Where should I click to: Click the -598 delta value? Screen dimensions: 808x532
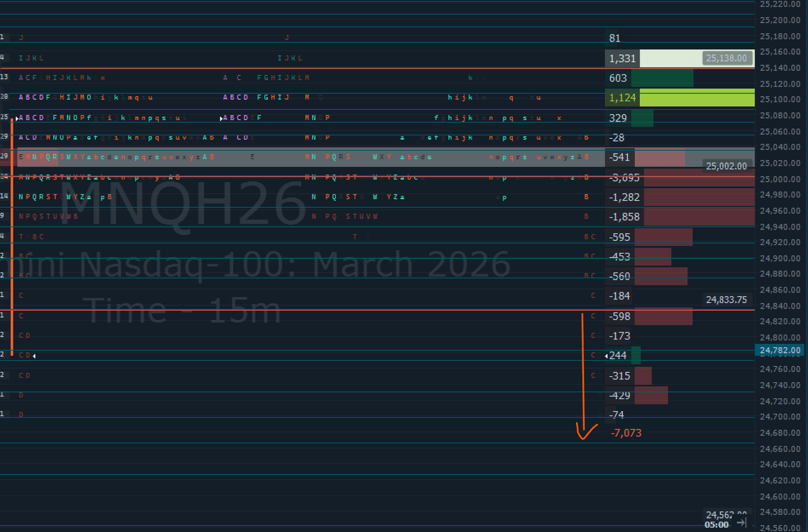click(x=619, y=316)
